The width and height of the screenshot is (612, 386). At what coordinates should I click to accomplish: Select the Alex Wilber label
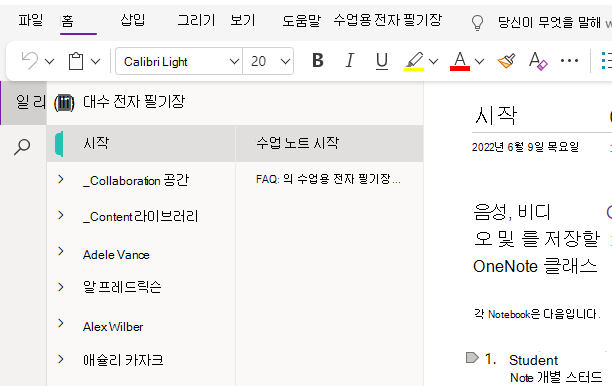click(x=113, y=327)
